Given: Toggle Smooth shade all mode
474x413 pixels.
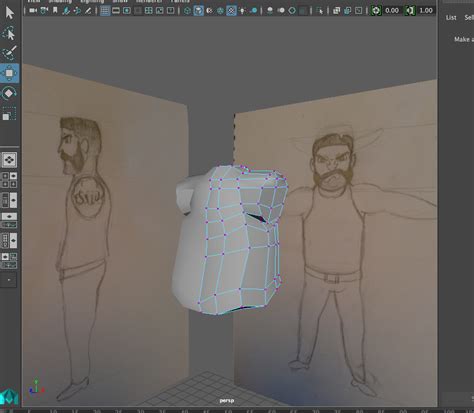Looking at the screenshot, I should click(198, 11).
